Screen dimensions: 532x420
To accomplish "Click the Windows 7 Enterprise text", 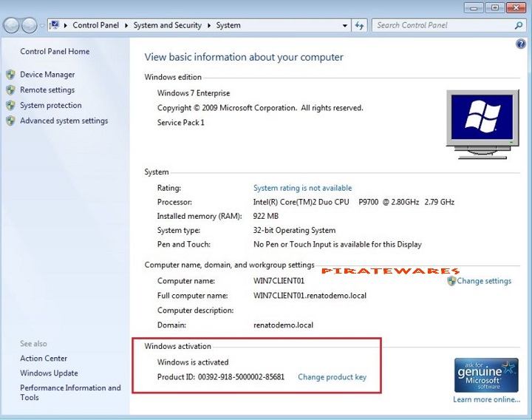I will point(194,93).
